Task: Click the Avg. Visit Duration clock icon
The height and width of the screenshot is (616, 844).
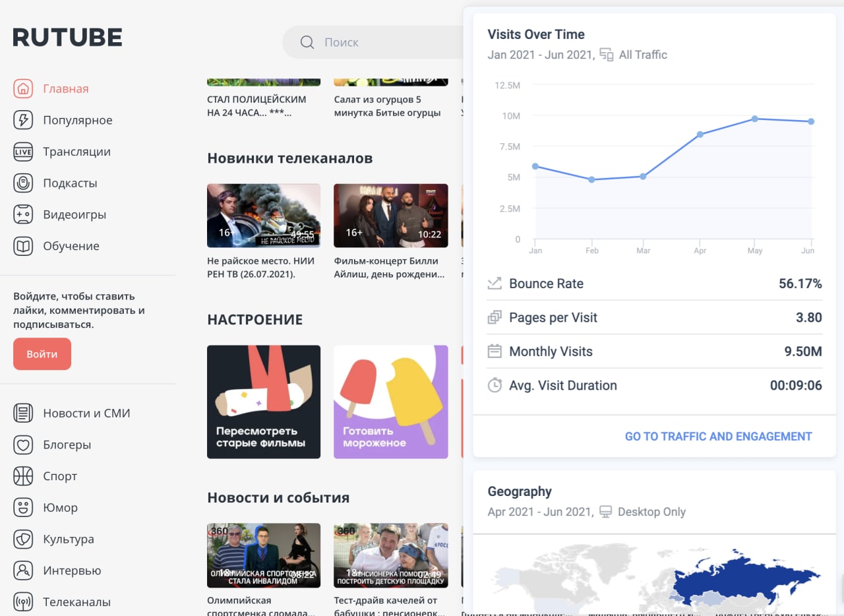Action: click(495, 385)
